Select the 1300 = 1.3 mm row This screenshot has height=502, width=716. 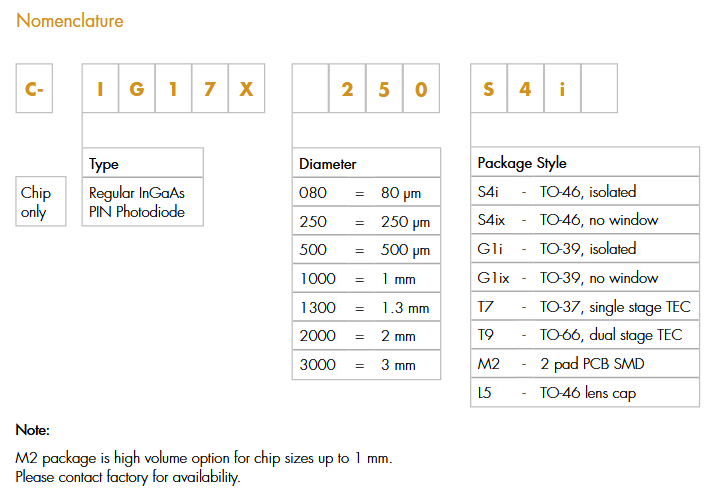[366, 308]
